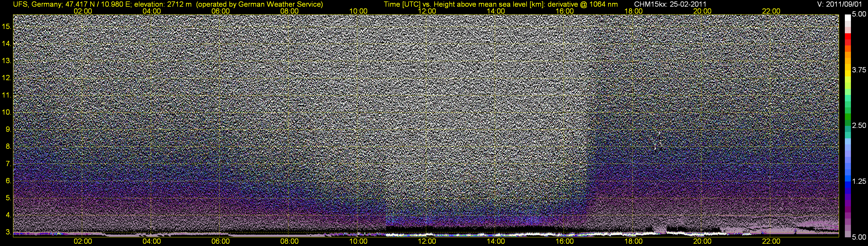868x246 pixels.
Task: Click the height axis label 8
Action: point(8,146)
